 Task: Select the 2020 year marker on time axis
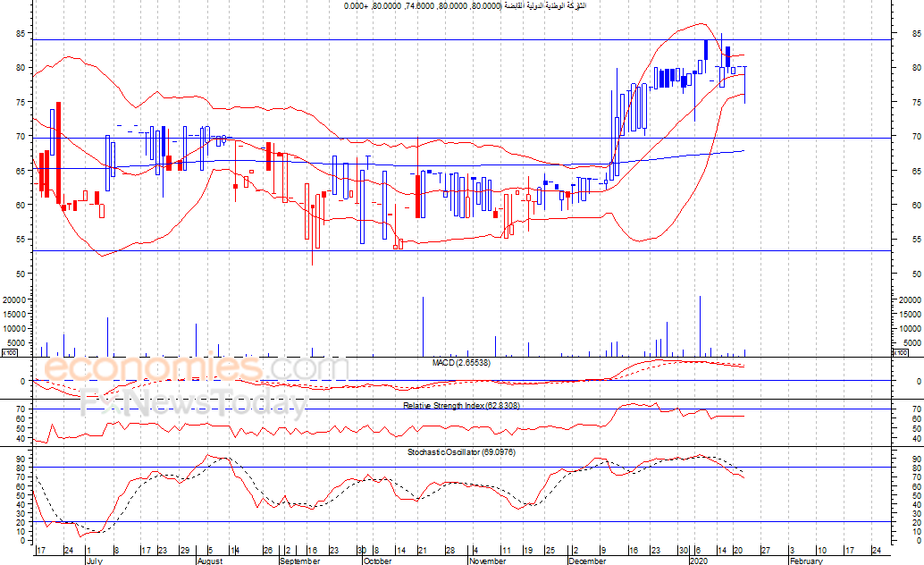tap(698, 561)
